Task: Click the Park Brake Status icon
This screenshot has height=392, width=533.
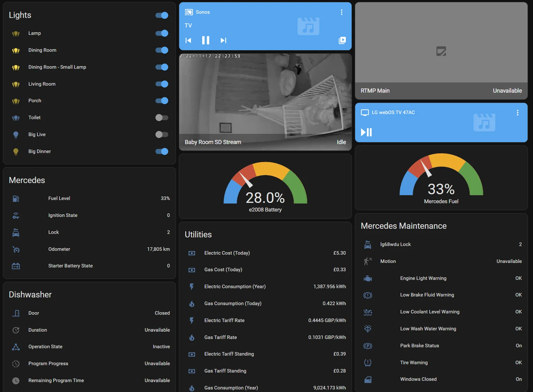Action: [368, 346]
